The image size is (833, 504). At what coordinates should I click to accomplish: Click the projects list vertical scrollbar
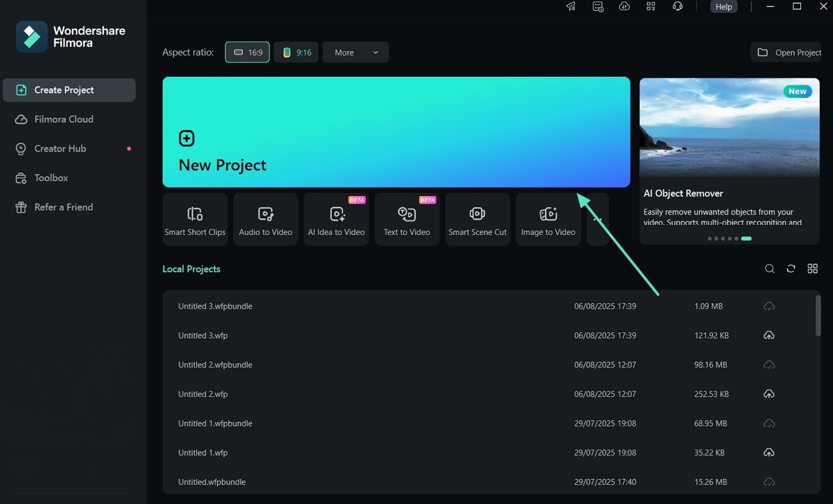(818, 315)
